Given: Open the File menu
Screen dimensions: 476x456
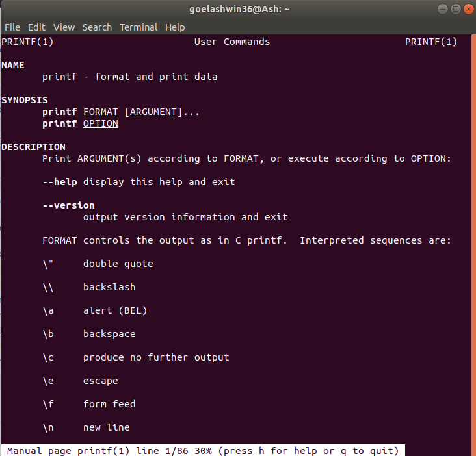Looking at the screenshot, I should coord(12,27).
